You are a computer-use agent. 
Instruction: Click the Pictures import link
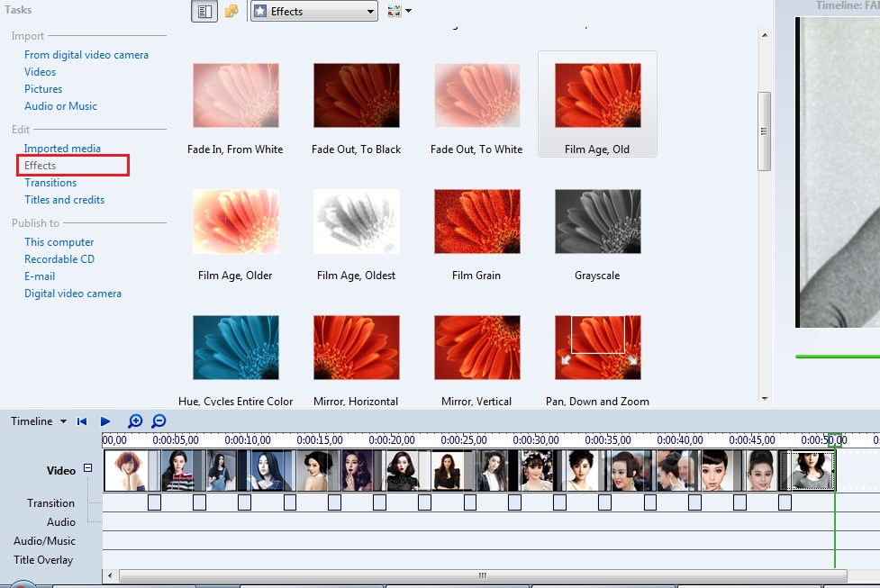[42, 88]
